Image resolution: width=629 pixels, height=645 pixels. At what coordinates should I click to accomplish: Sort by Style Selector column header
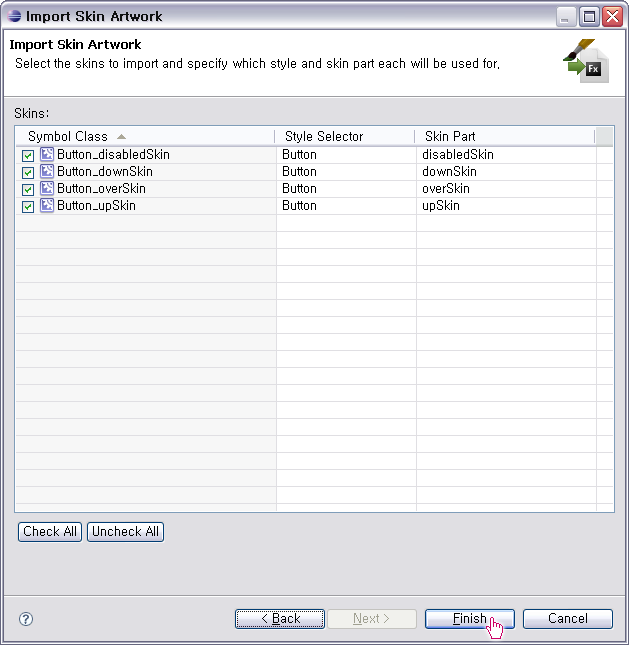345,136
